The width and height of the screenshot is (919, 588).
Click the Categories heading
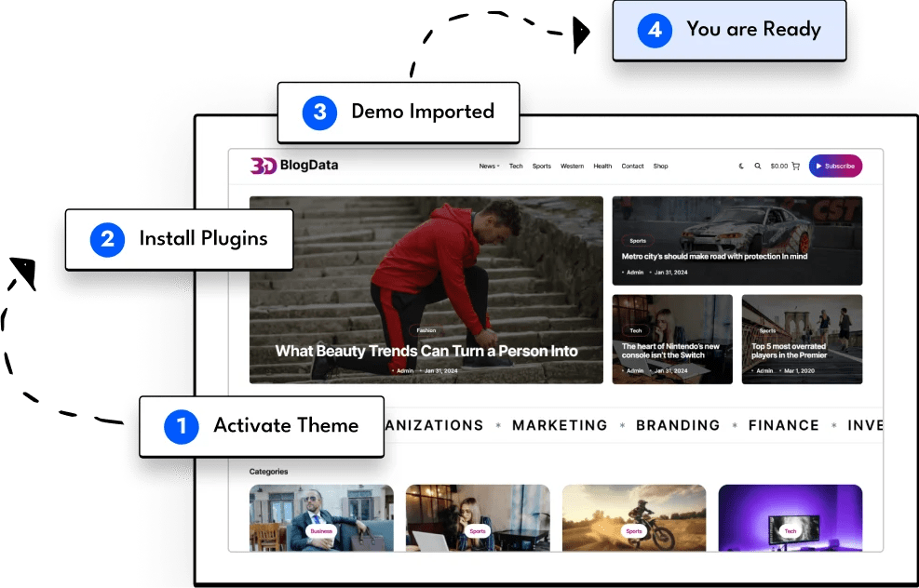tap(268, 472)
